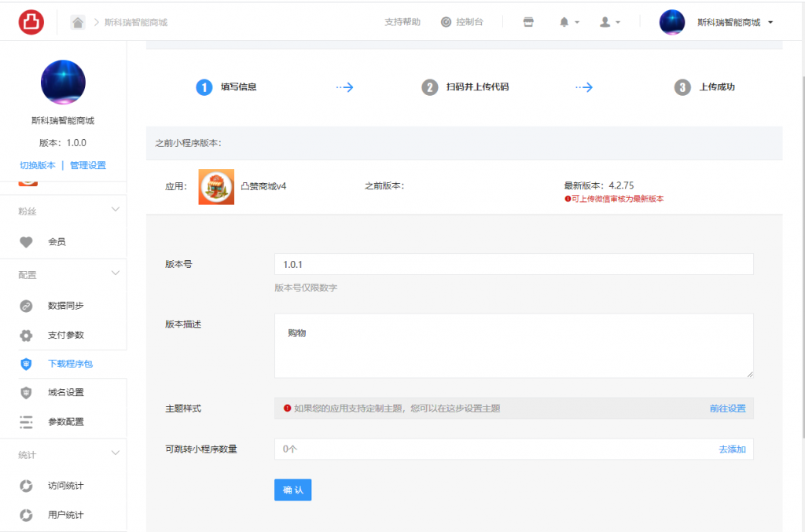Click the gear icon beside 支付参数
Image resolution: width=805 pixels, height=532 pixels.
[x=26, y=336]
